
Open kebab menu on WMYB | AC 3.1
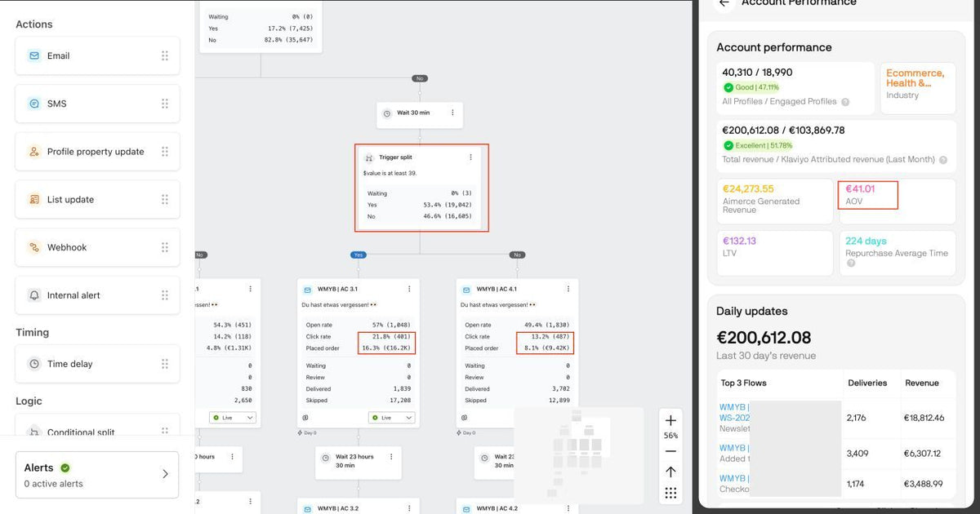point(408,289)
